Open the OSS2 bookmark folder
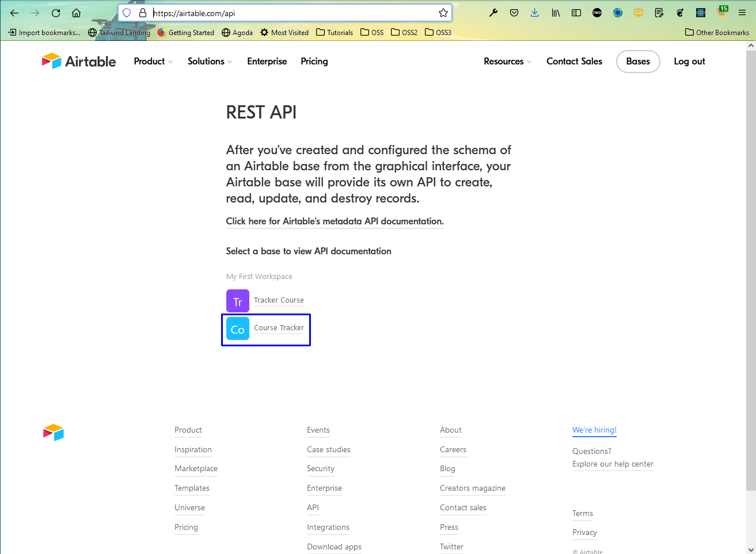 tap(404, 33)
